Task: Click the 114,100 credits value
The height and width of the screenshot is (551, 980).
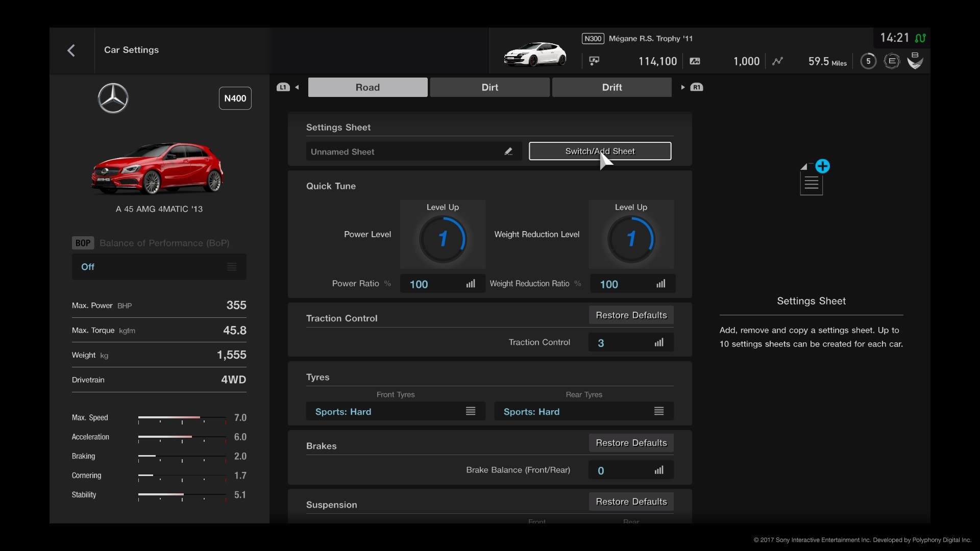Action: pyautogui.click(x=657, y=61)
